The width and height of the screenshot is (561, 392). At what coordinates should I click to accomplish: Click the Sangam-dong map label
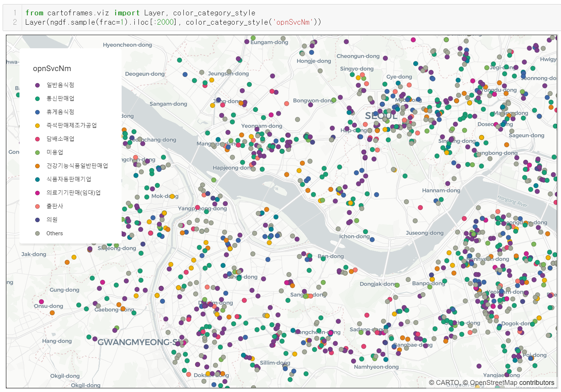pos(168,104)
